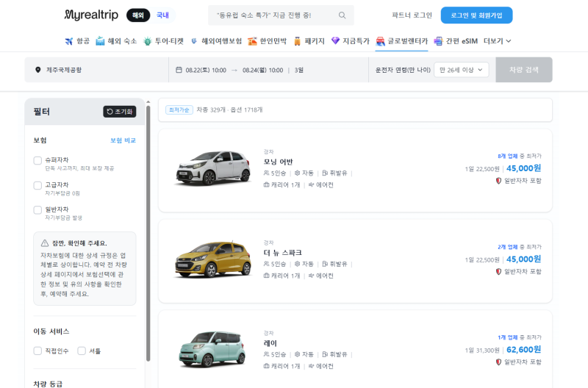Click the 레이 car name
The height and width of the screenshot is (388, 588).
pos(270,343)
